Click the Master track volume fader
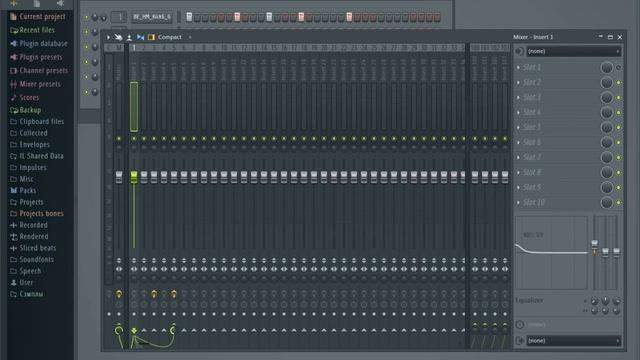 [119, 177]
